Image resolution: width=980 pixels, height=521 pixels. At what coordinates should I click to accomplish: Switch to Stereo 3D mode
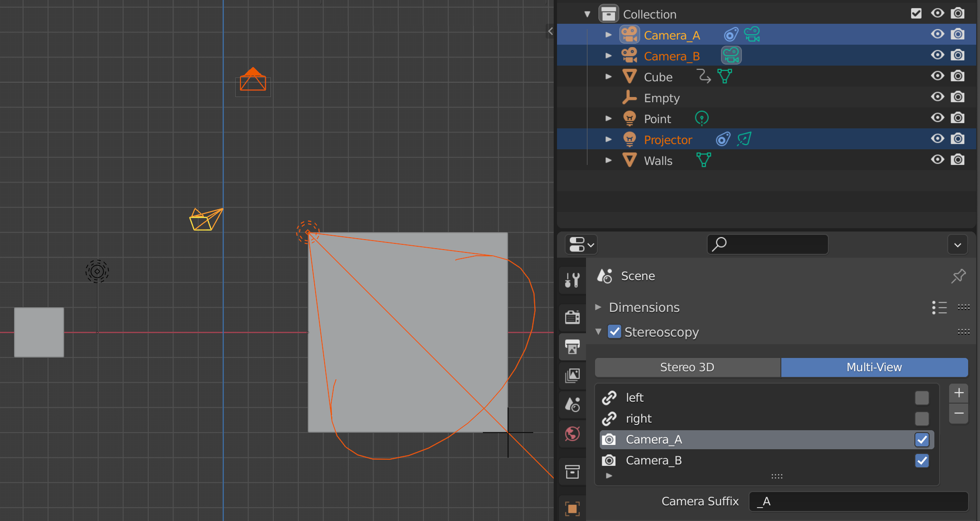point(687,367)
